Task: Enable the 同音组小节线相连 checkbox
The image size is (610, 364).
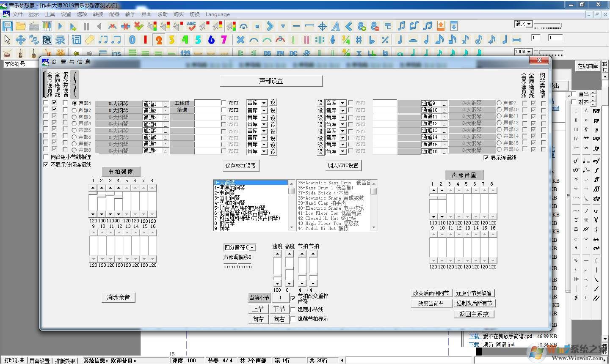Action: coord(46,156)
